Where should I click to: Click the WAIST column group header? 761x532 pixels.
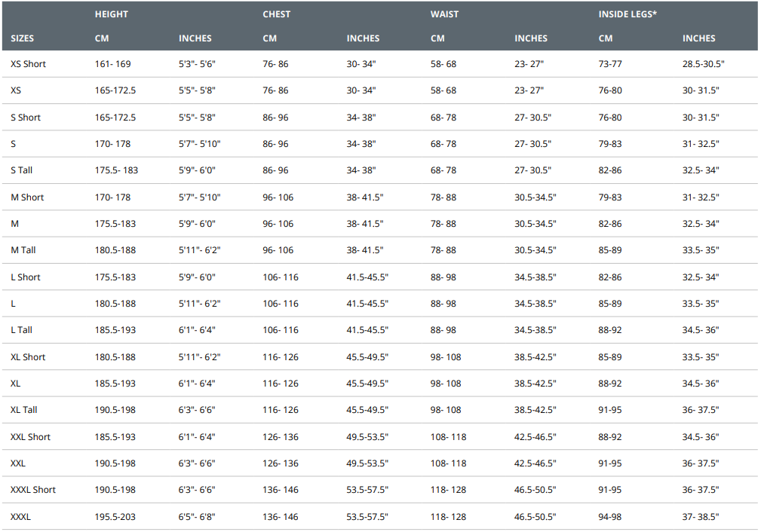pyautogui.click(x=444, y=14)
